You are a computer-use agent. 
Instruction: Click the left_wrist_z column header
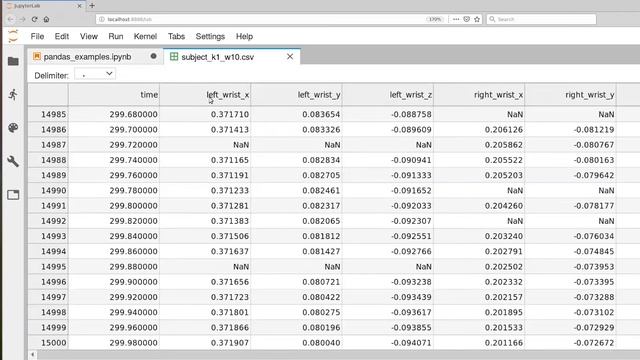point(388,95)
